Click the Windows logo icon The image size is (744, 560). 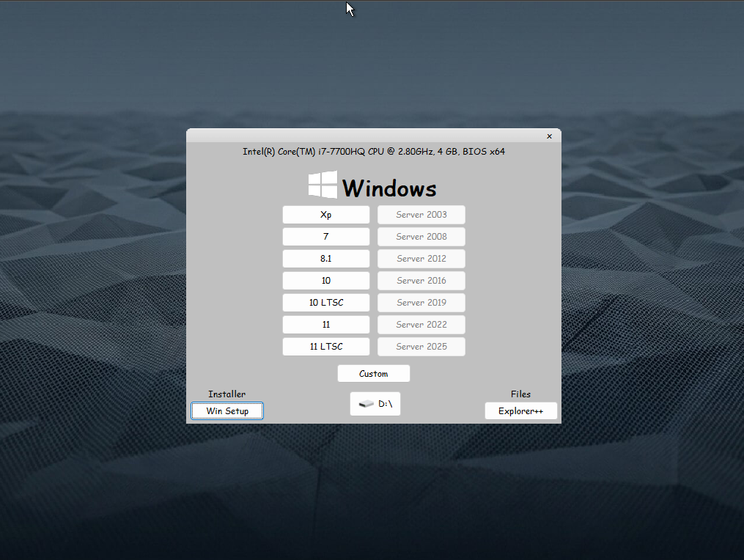pos(323,185)
